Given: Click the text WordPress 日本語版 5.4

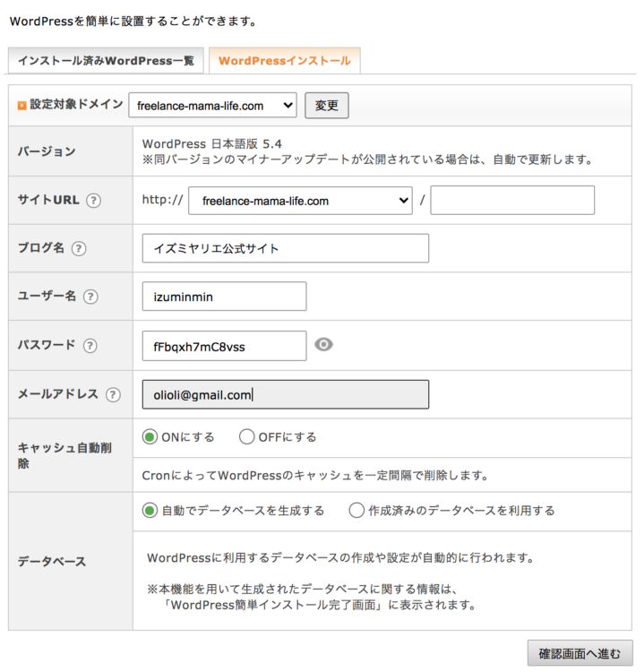Looking at the screenshot, I should [x=212, y=143].
